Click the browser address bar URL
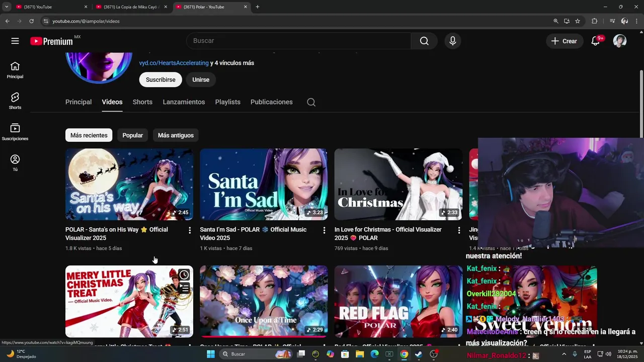 pos(86,21)
